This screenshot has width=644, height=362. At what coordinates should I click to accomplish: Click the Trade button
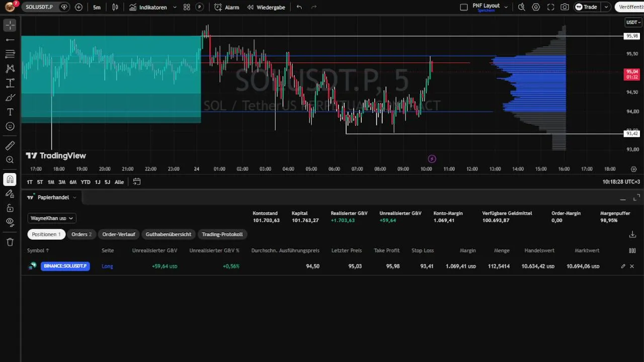point(587,7)
